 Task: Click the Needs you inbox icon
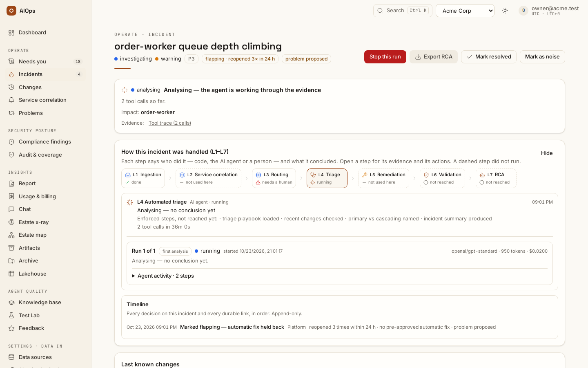(x=11, y=62)
